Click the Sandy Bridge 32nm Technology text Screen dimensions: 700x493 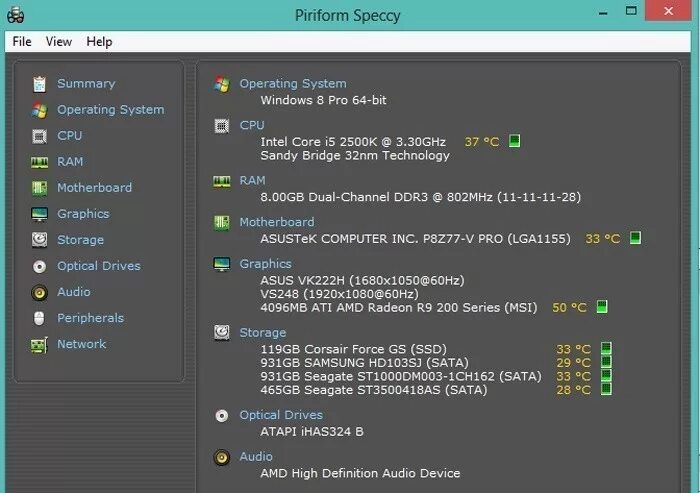355,155
